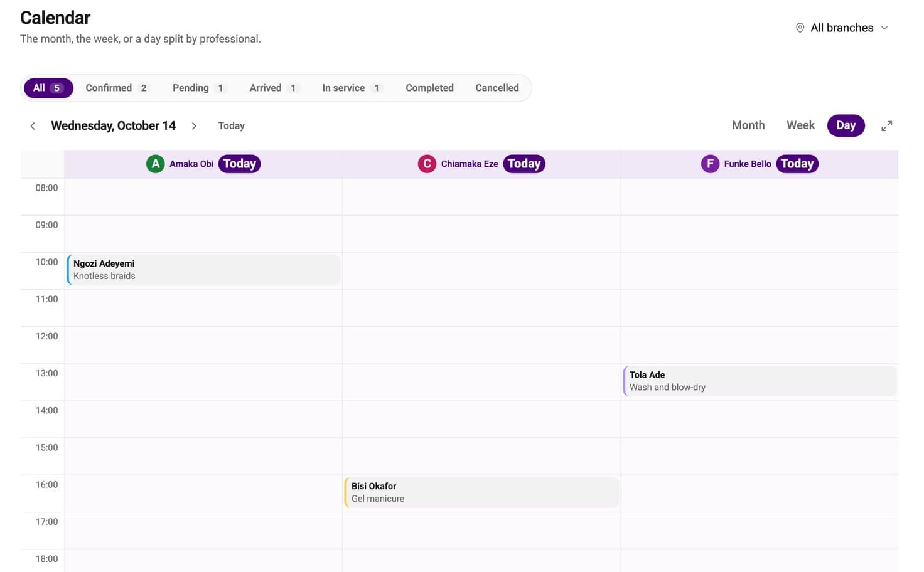Open the All branches dropdown

[842, 28]
